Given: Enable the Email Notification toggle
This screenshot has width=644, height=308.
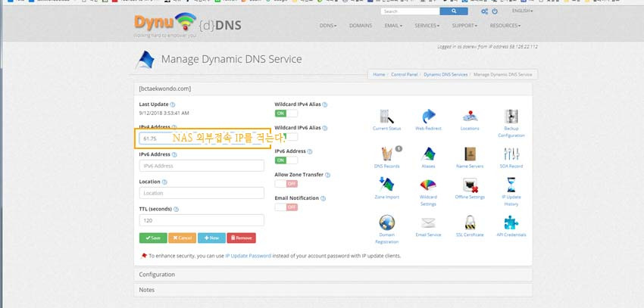Looking at the screenshot, I should tap(286, 207).
